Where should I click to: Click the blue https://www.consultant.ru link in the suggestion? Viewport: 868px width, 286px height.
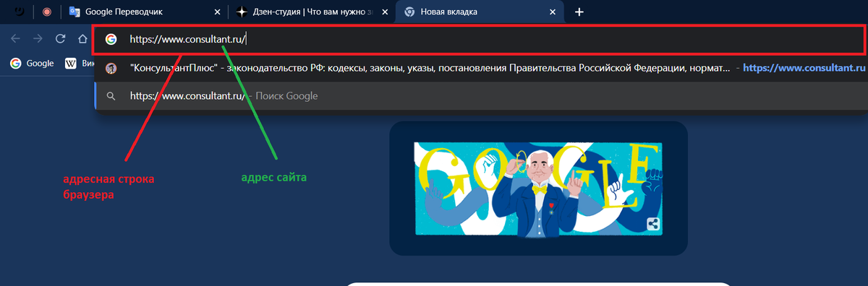pyautogui.click(x=804, y=69)
